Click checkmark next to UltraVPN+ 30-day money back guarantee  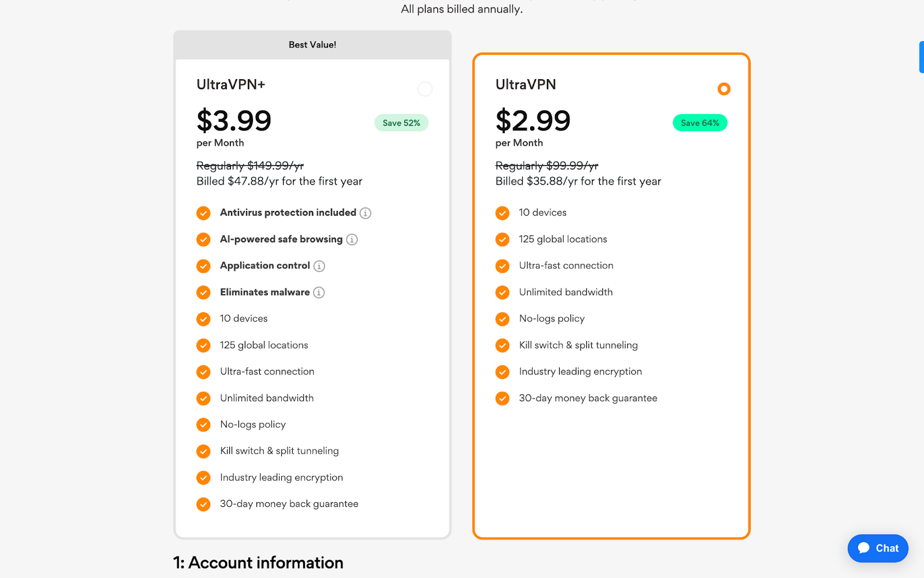[203, 505]
